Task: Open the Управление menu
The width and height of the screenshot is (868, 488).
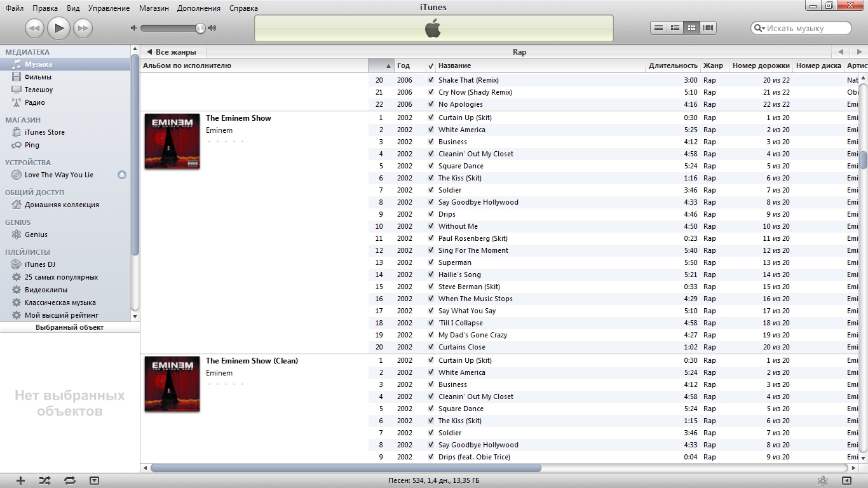Action: coord(109,8)
